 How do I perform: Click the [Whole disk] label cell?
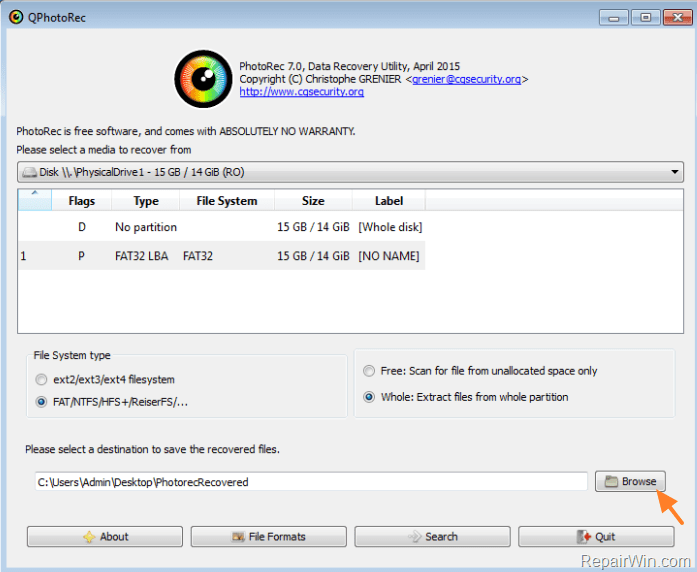tap(390, 227)
